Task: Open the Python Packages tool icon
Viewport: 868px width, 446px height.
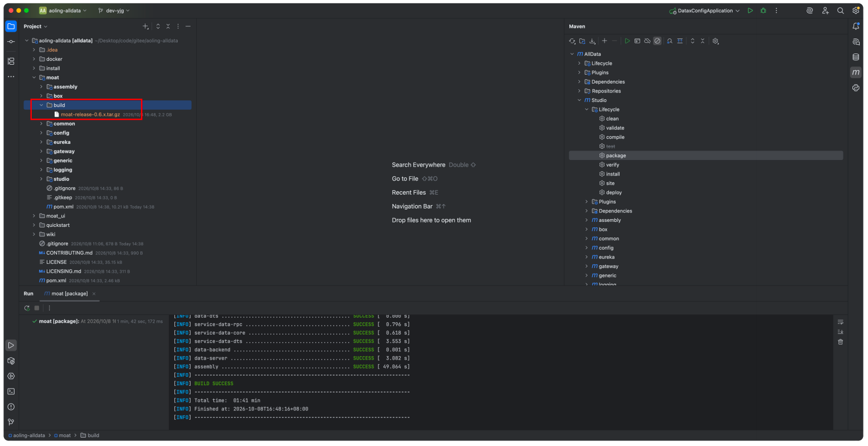Action: point(856,88)
